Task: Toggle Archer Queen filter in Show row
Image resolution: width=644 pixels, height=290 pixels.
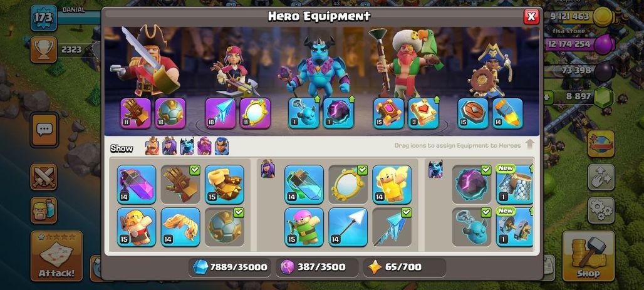Action: pos(170,146)
